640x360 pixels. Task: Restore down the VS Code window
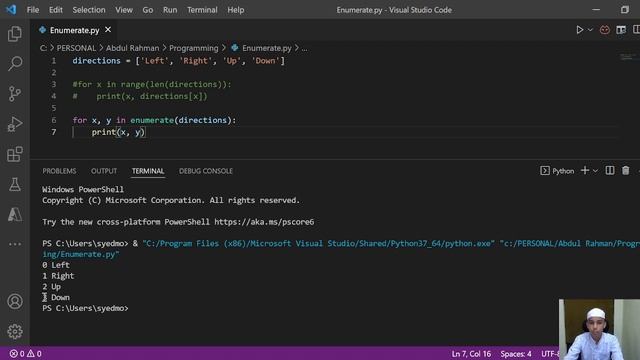625,9
